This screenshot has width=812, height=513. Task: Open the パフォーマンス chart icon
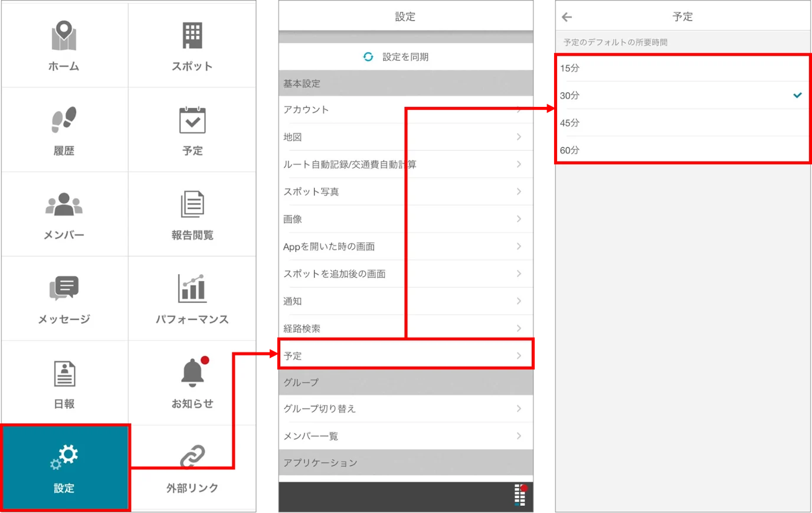[192, 288]
